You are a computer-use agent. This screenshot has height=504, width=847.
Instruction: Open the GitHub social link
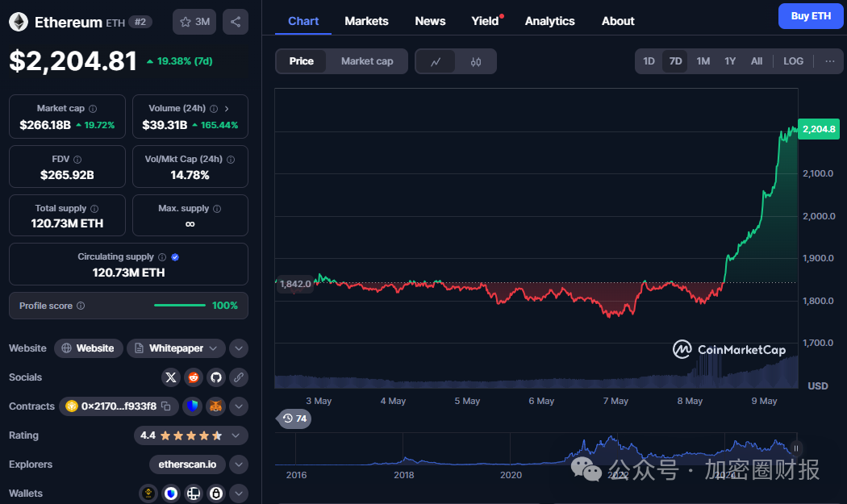click(x=216, y=377)
